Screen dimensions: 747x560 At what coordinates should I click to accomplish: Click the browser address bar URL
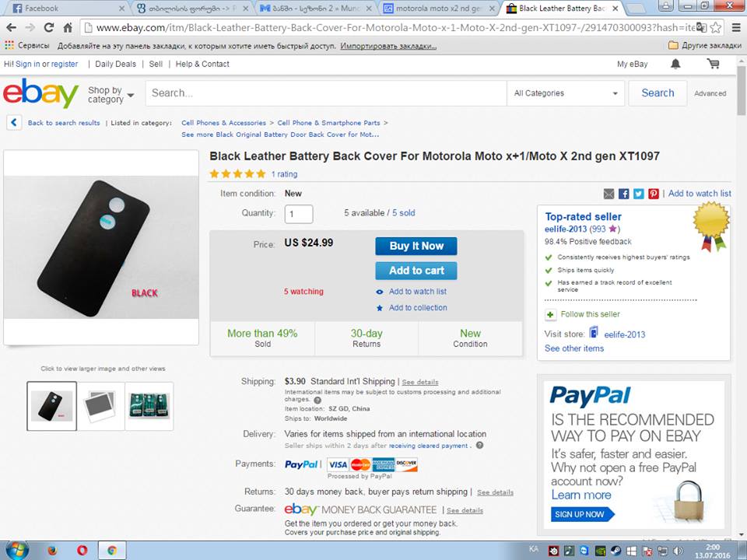(395, 28)
